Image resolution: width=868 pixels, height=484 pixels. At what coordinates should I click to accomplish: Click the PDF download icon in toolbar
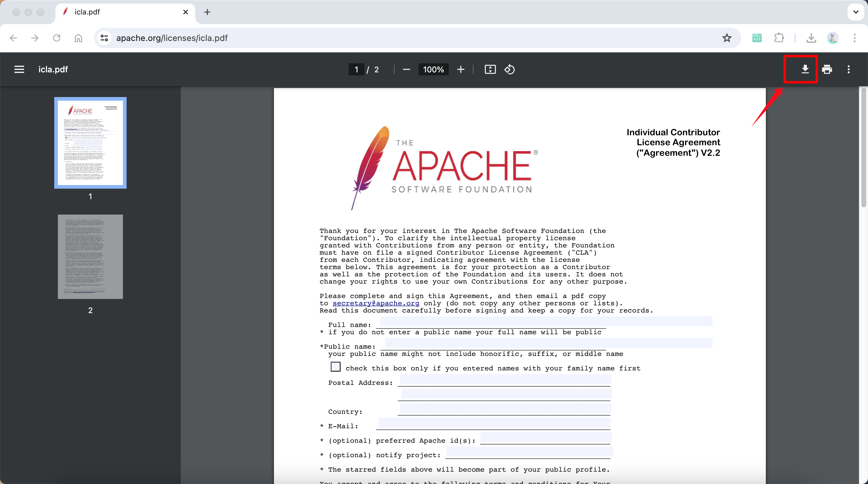click(805, 69)
